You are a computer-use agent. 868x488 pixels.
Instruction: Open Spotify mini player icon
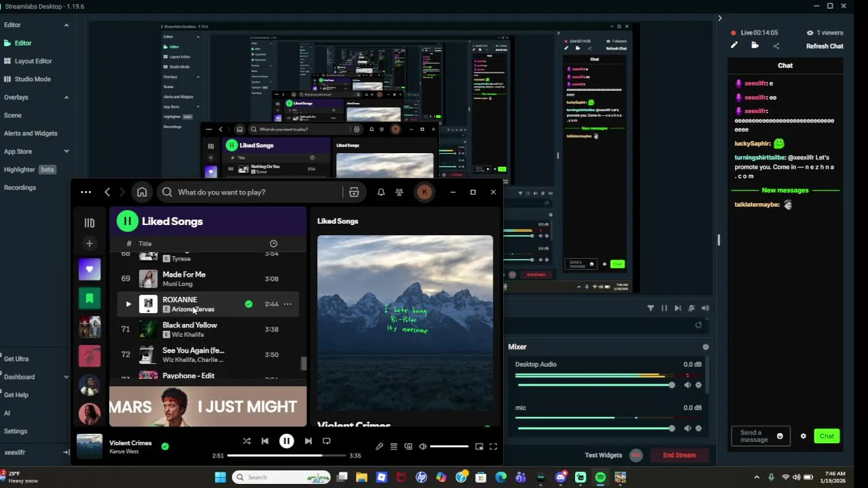[479, 447]
